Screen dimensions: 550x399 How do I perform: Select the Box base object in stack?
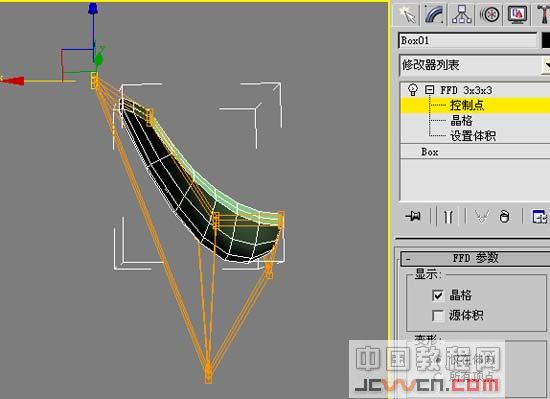click(x=430, y=152)
